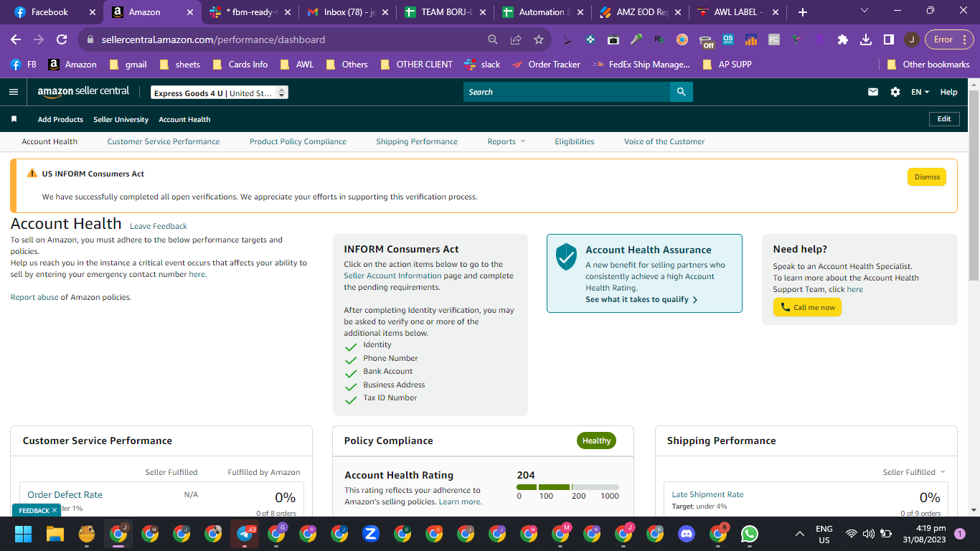
Task: Click the browser address bar URL
Action: (x=213, y=39)
